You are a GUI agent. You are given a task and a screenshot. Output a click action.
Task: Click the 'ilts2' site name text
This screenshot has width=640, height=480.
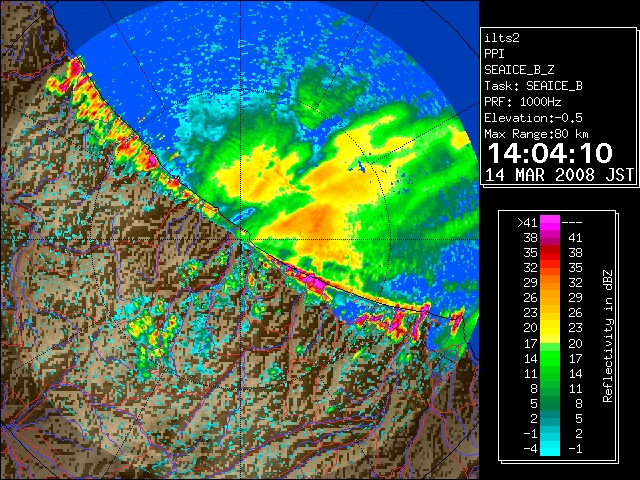tap(502, 38)
